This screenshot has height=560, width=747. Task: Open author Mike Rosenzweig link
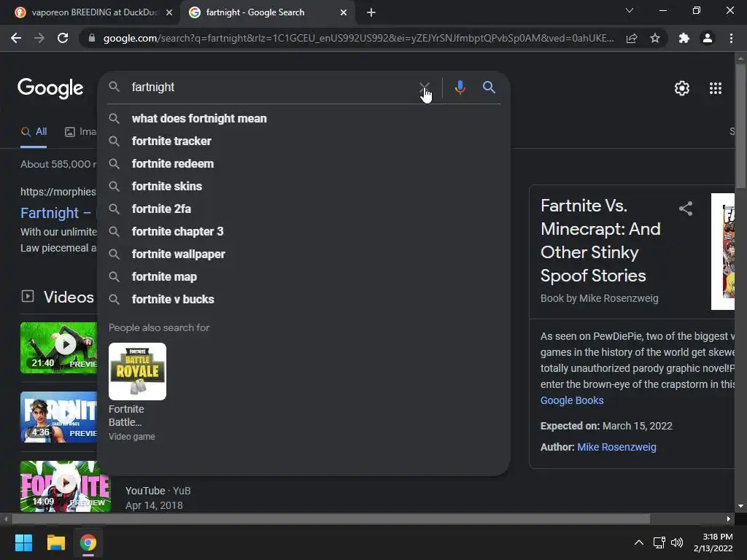(616, 447)
